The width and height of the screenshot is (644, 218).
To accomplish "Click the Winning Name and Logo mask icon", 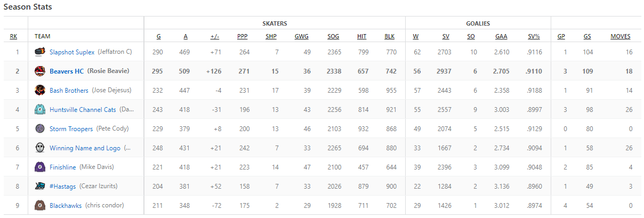I will coord(39,148).
